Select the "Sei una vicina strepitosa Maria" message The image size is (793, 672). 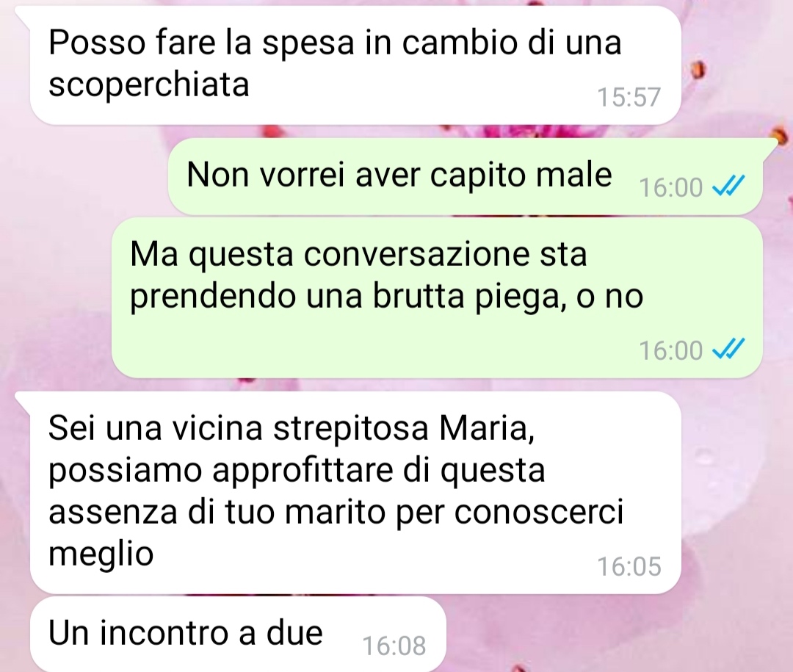pos(355,493)
